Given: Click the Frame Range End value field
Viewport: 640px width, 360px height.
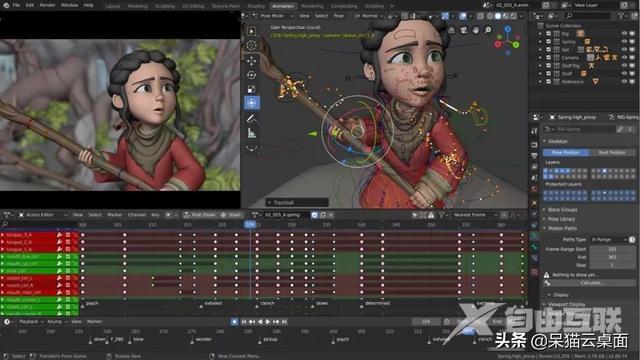Looking at the screenshot, I should [x=612, y=257].
